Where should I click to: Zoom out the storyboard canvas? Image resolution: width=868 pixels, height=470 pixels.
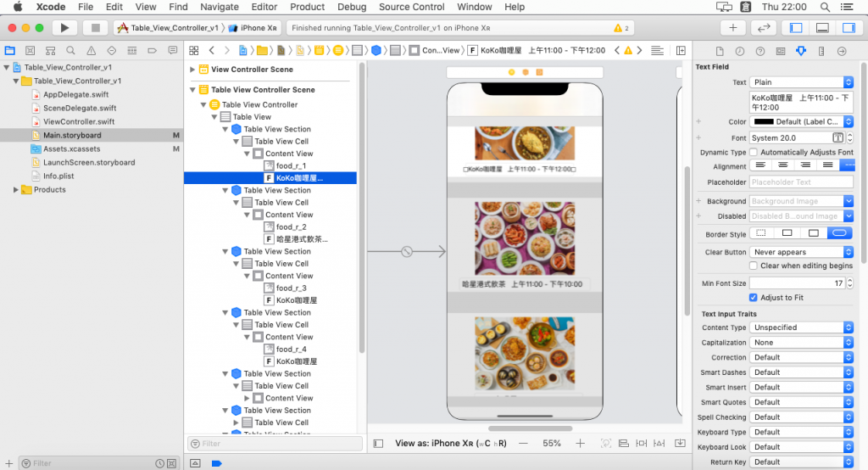(x=523, y=444)
